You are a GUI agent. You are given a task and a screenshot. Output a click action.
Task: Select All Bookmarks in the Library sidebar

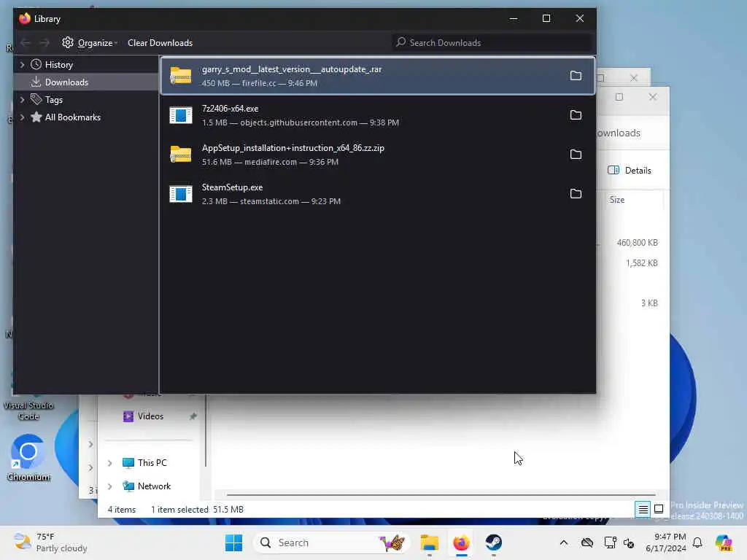pos(72,117)
